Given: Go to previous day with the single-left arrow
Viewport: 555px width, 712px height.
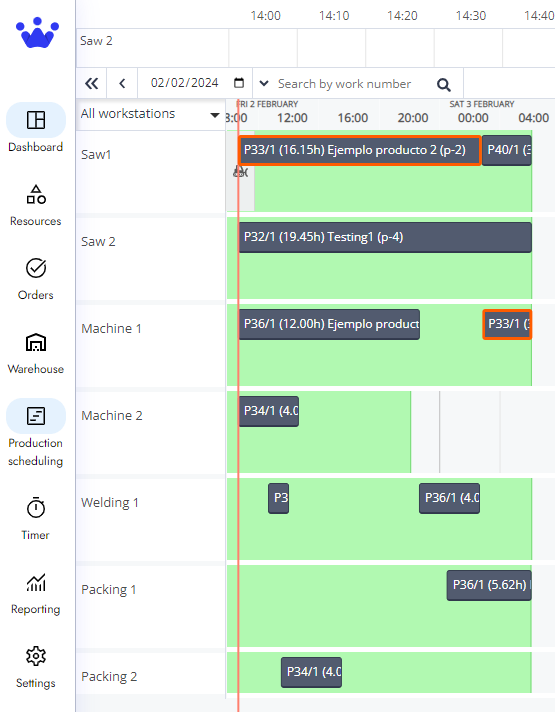Looking at the screenshot, I should tap(122, 84).
